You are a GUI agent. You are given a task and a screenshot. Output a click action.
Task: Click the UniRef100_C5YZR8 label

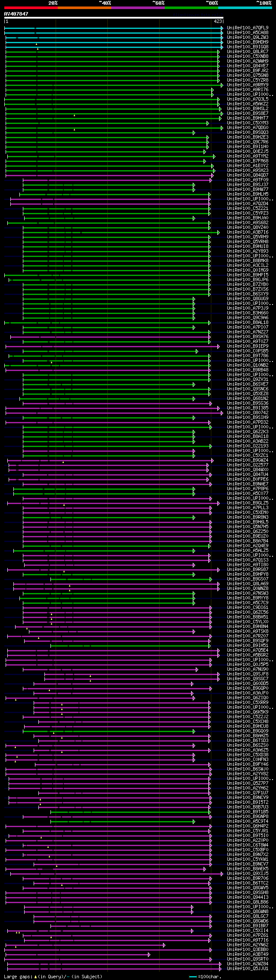click(x=248, y=80)
